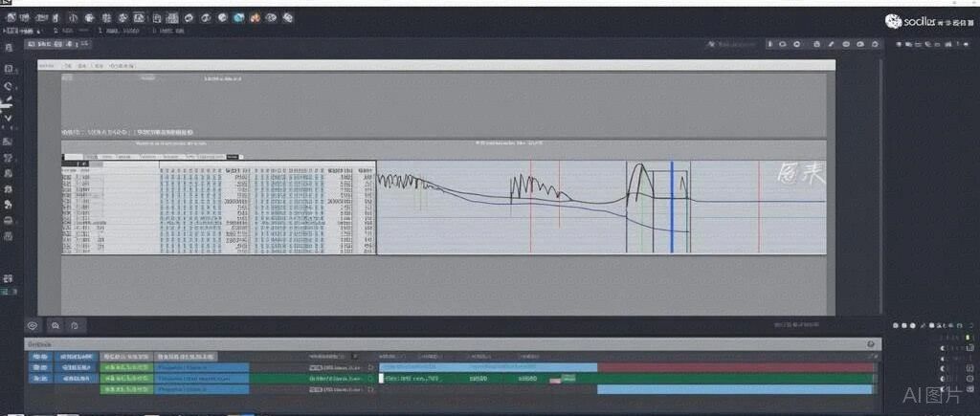Open the first tab above the data table
The height and width of the screenshot is (416, 980).
(72, 156)
